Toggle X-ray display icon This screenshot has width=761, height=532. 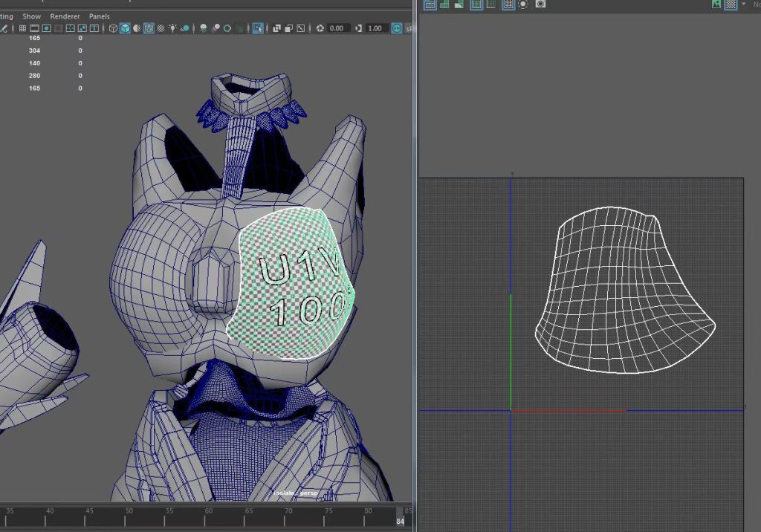(277, 28)
